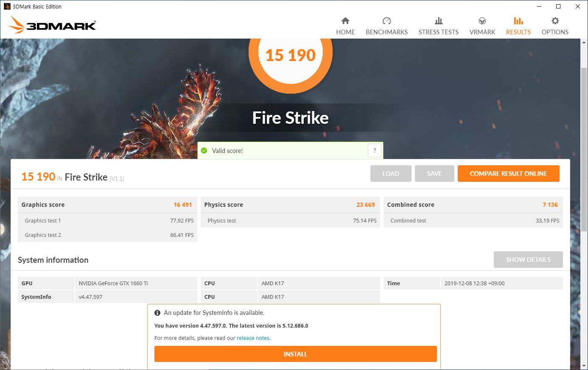588x370 pixels.
Task: Open the RESULTS tab label
Action: click(518, 32)
